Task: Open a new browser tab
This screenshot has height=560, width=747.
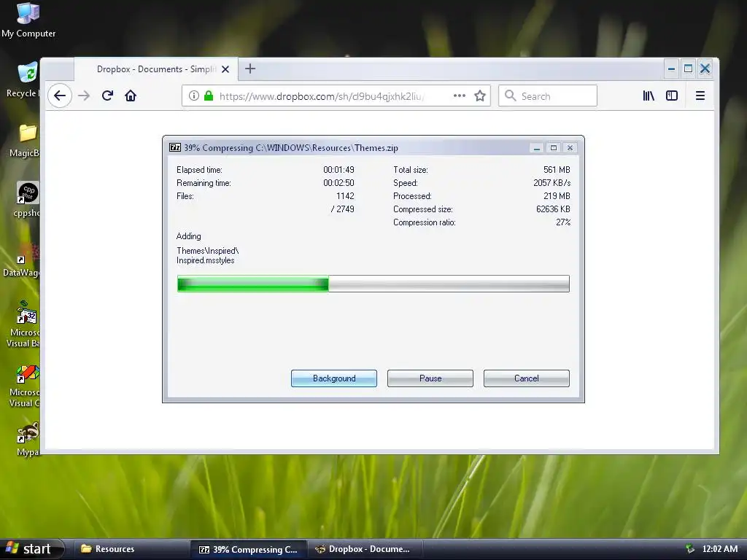Action: 250,69
